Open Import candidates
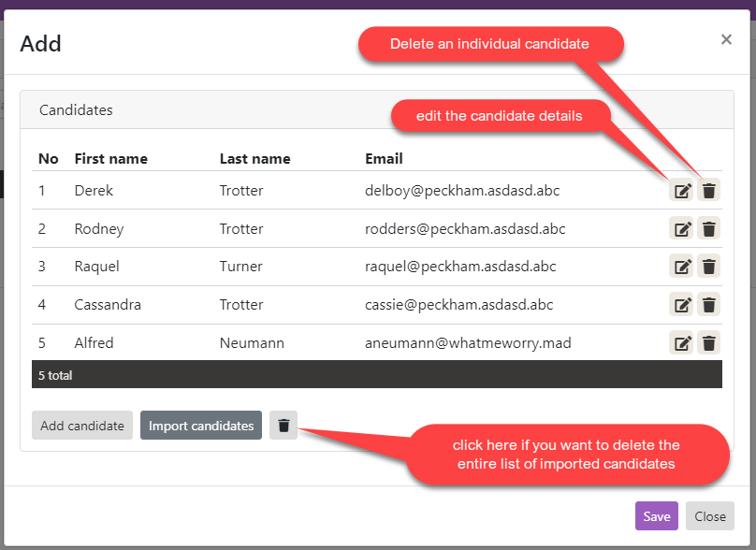756x550 pixels. [201, 426]
